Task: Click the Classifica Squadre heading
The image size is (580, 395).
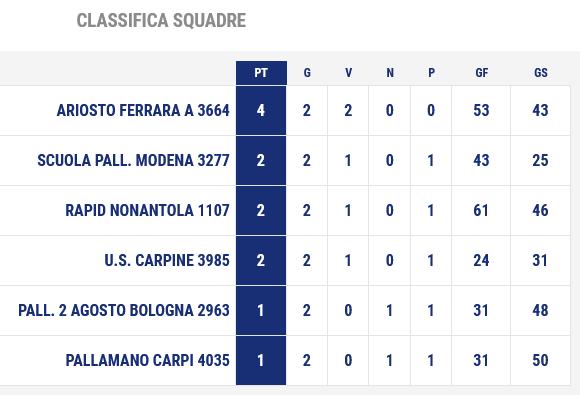Action: point(161,20)
